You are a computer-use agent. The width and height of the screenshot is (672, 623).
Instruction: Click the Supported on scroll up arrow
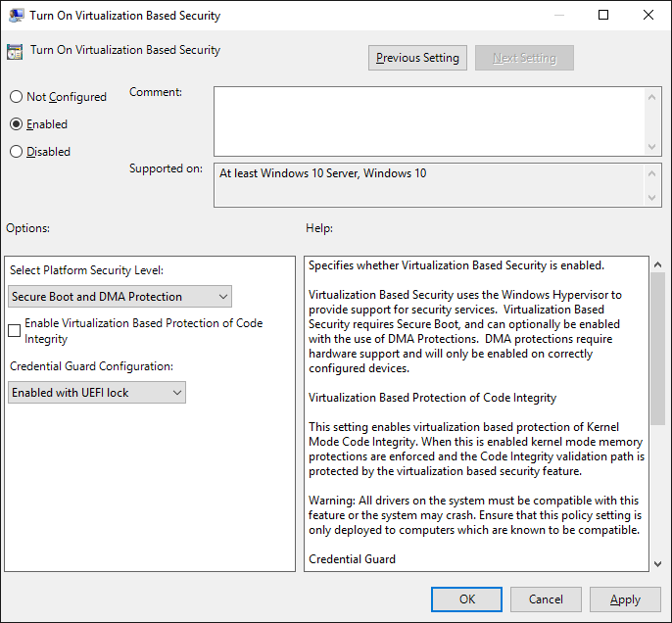click(x=653, y=172)
